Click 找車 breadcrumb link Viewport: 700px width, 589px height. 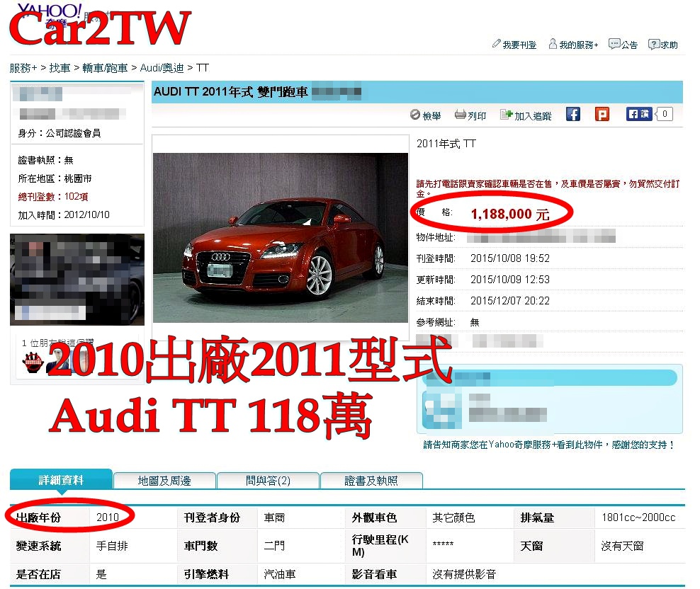pyautogui.click(x=60, y=68)
